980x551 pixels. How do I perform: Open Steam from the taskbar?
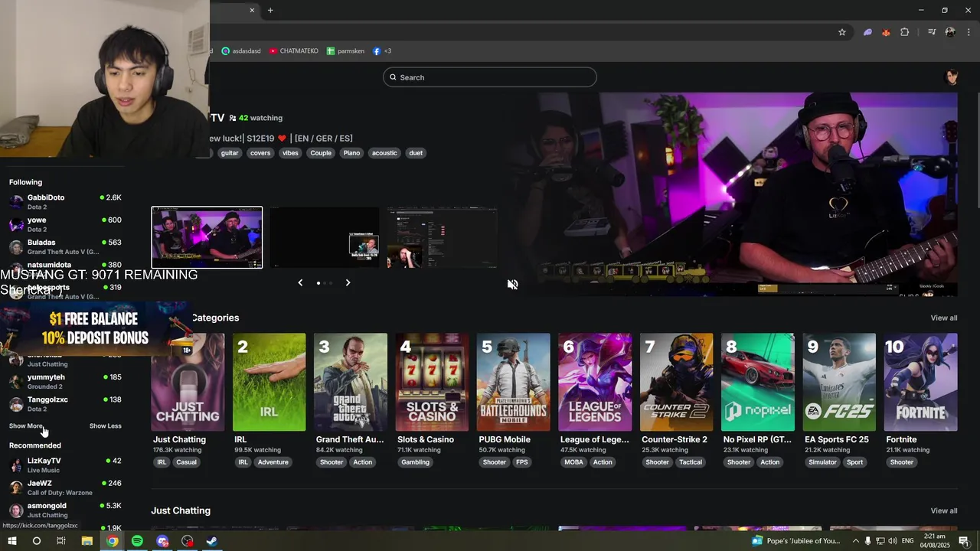coord(212,541)
